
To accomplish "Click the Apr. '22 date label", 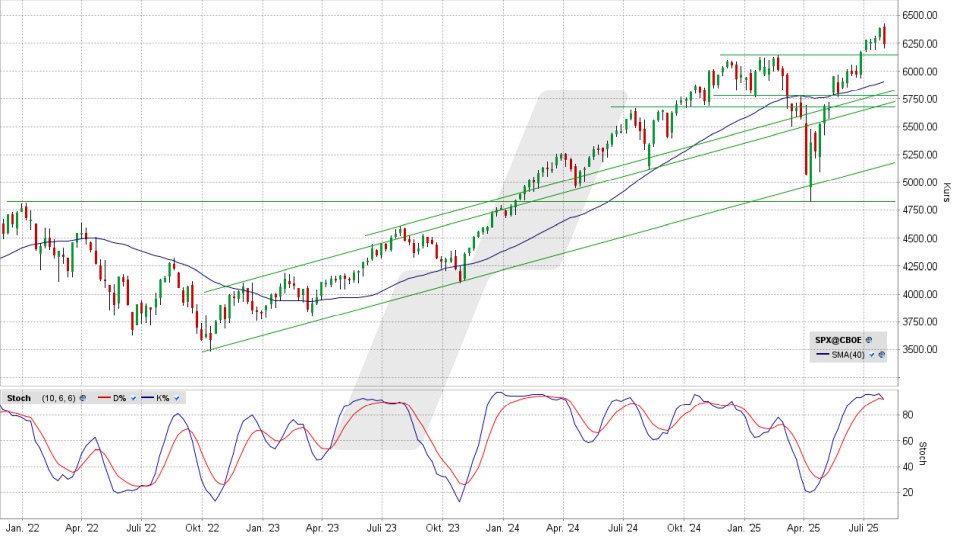I will point(81,528).
